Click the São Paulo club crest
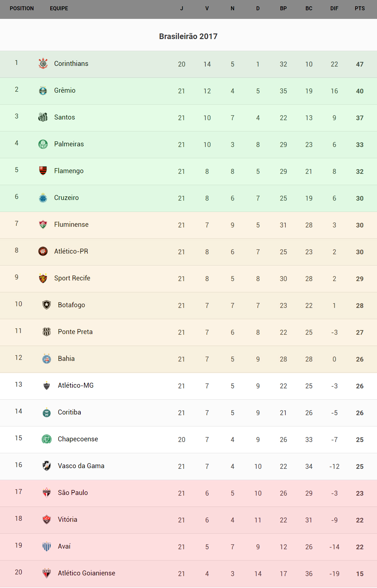The width and height of the screenshot is (377, 588). coord(47,493)
